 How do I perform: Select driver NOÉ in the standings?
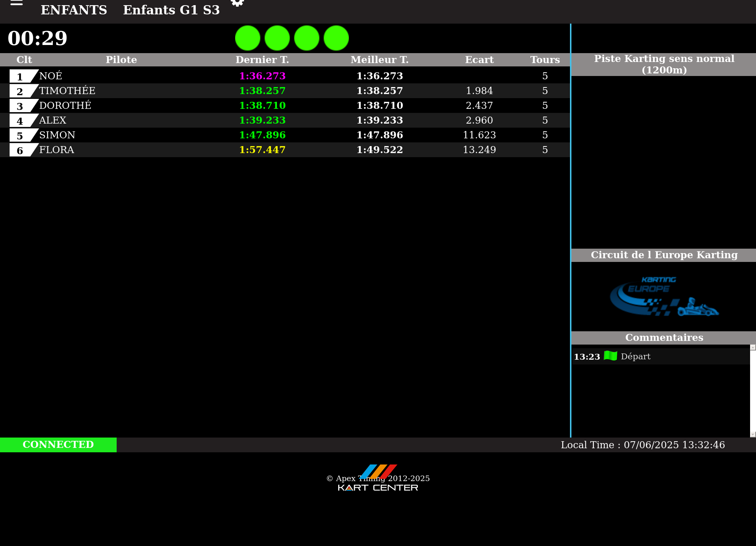(x=51, y=76)
